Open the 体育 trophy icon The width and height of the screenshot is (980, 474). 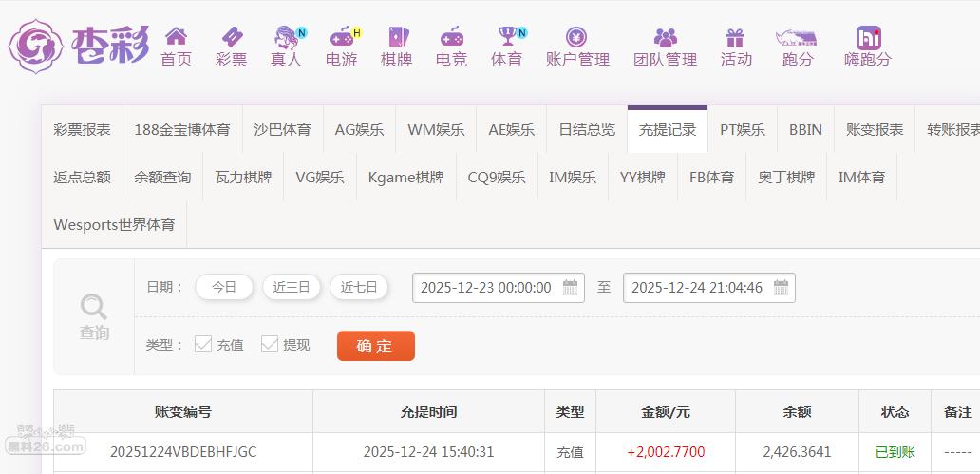(x=507, y=36)
